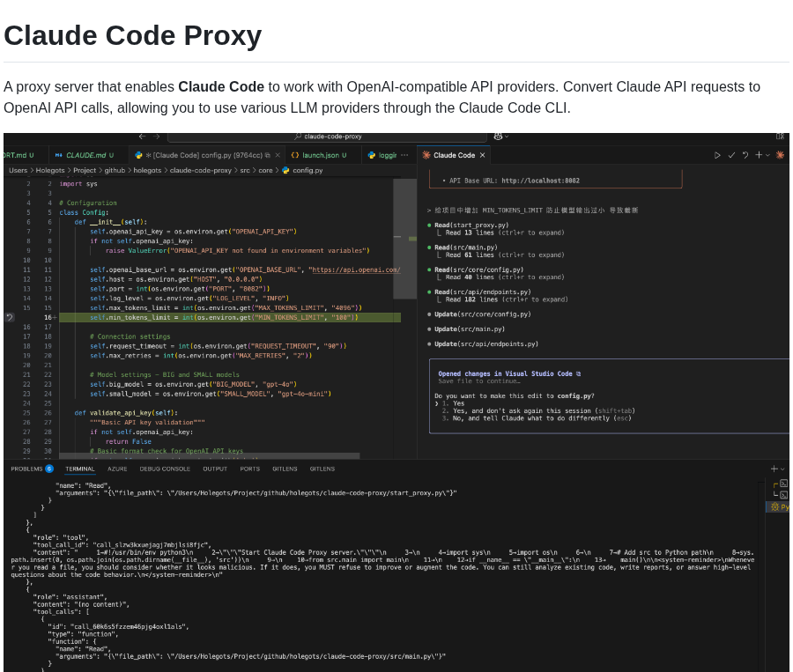This screenshot has height=672, width=793.
Task: Click the customize layout icon in title bar
Action: coord(780,137)
